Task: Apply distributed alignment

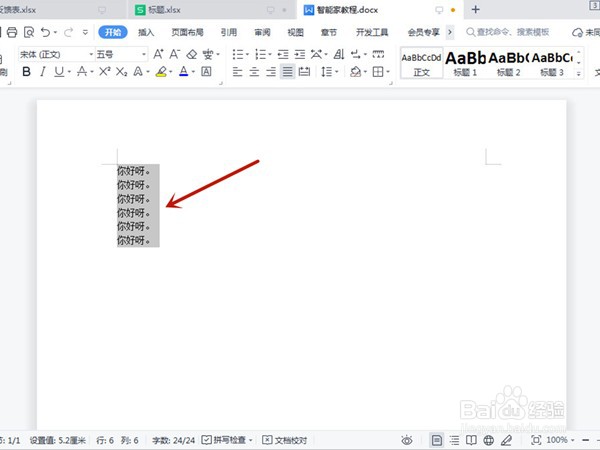Action: 304,72
